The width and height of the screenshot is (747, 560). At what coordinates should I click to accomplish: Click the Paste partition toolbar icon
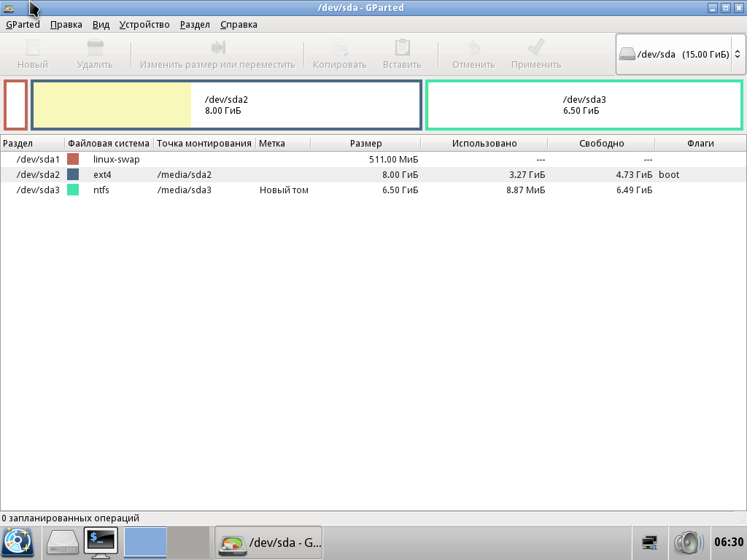(x=402, y=48)
